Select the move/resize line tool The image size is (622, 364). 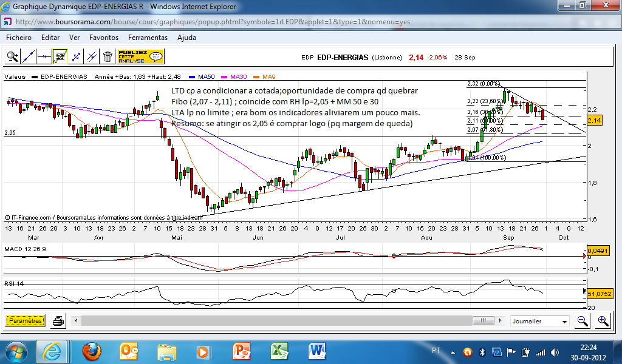(x=76, y=56)
